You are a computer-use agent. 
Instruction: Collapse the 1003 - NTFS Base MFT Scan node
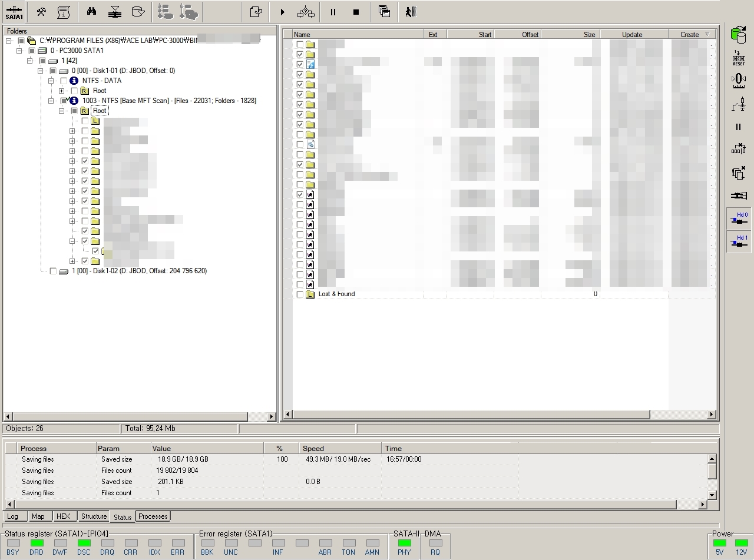point(51,101)
